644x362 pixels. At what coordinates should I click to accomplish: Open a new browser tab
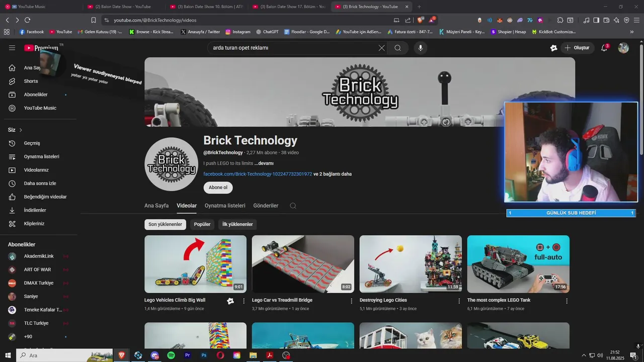[419, 7]
